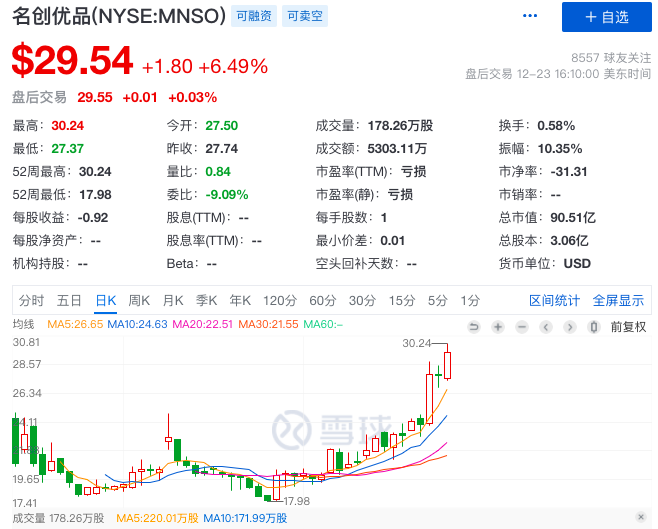Open 全屏显示 fullscreen chart
The width and height of the screenshot is (658, 529).
(x=618, y=300)
